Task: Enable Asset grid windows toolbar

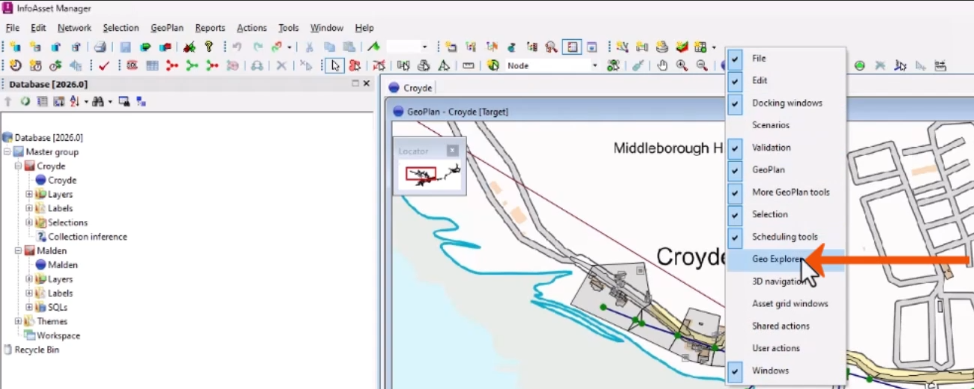Action: (786, 304)
